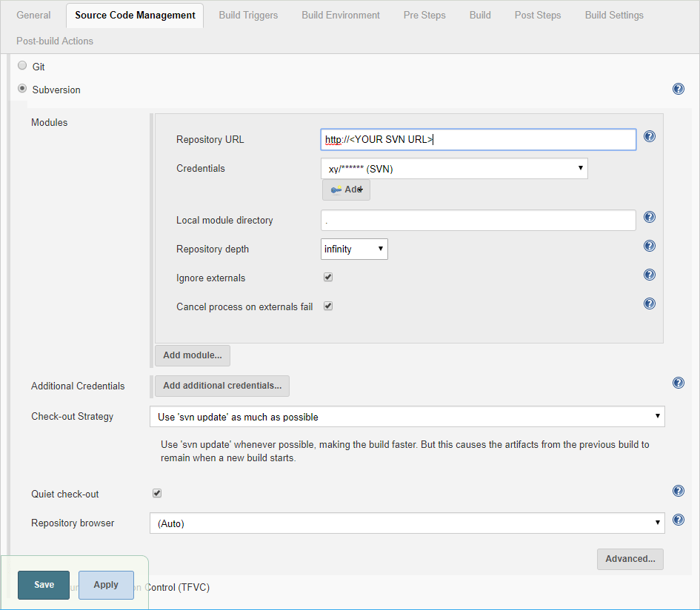Image resolution: width=700 pixels, height=610 pixels.
Task: Select Source Code Management tab
Action: 135,15
